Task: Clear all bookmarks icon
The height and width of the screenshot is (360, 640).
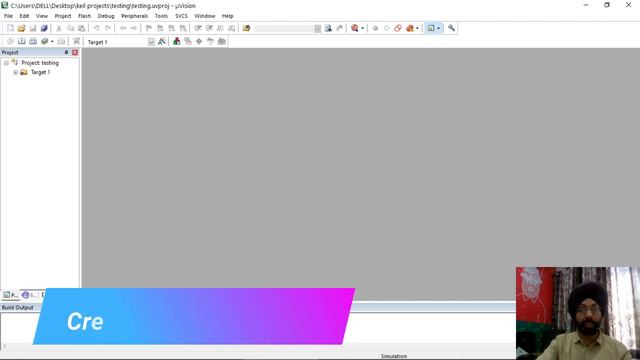Action: tap(183, 28)
